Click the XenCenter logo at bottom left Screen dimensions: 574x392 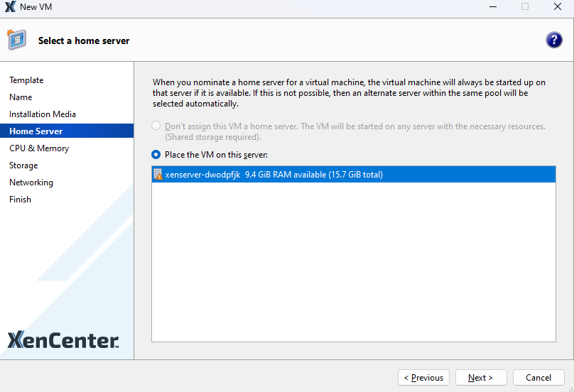(63, 340)
